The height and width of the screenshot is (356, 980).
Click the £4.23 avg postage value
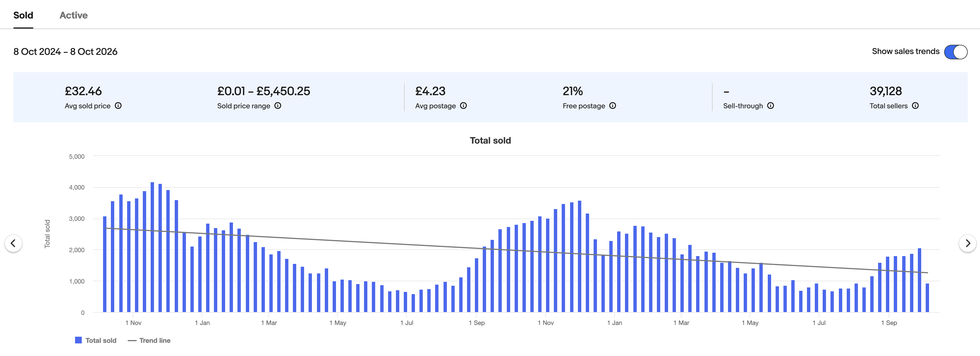tap(430, 91)
